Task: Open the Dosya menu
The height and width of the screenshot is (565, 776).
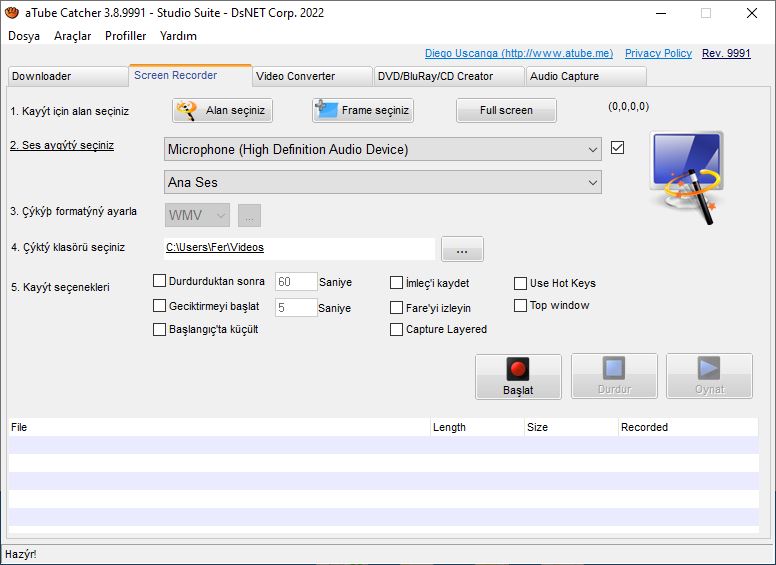Action: (24, 36)
